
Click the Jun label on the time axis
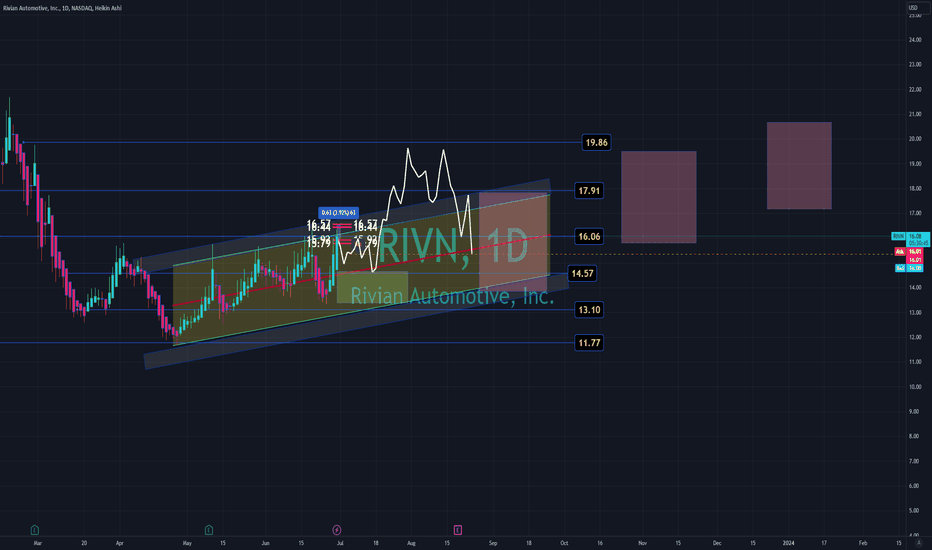[x=265, y=543]
